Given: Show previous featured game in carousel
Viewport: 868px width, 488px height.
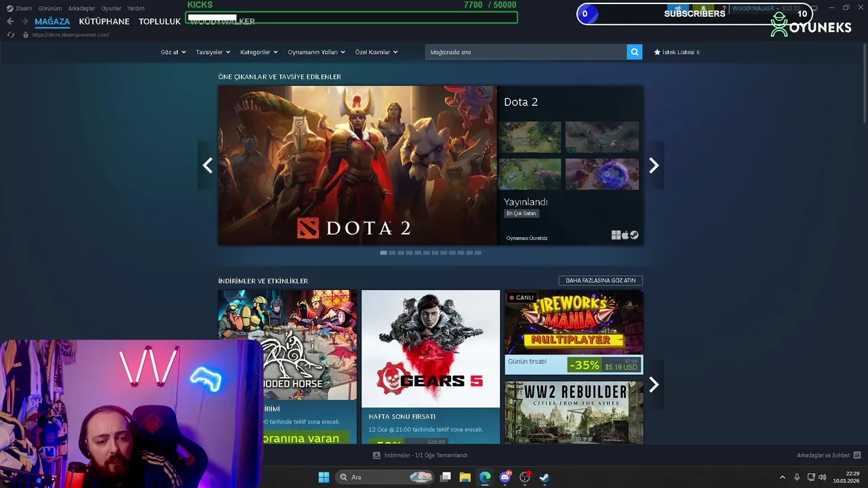Looking at the screenshot, I should tap(208, 165).
